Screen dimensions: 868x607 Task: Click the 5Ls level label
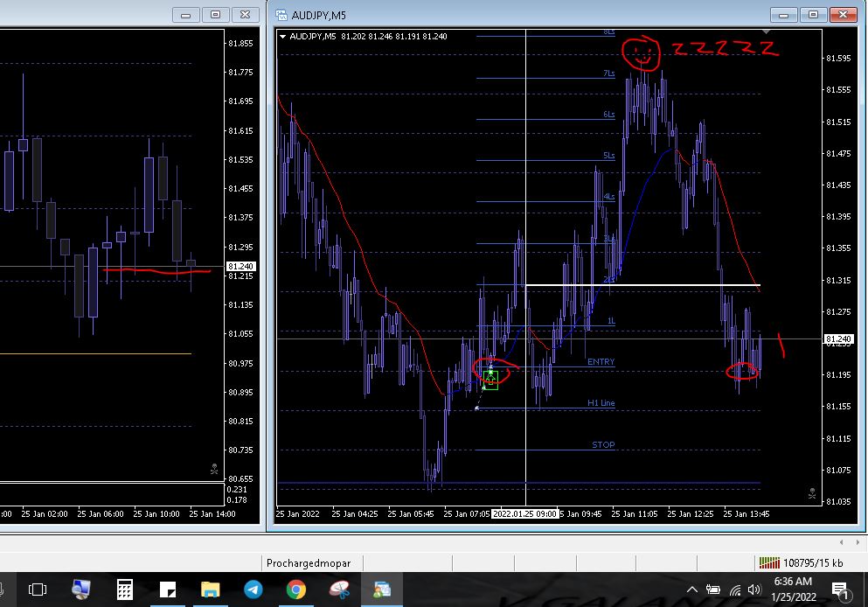tap(609, 156)
